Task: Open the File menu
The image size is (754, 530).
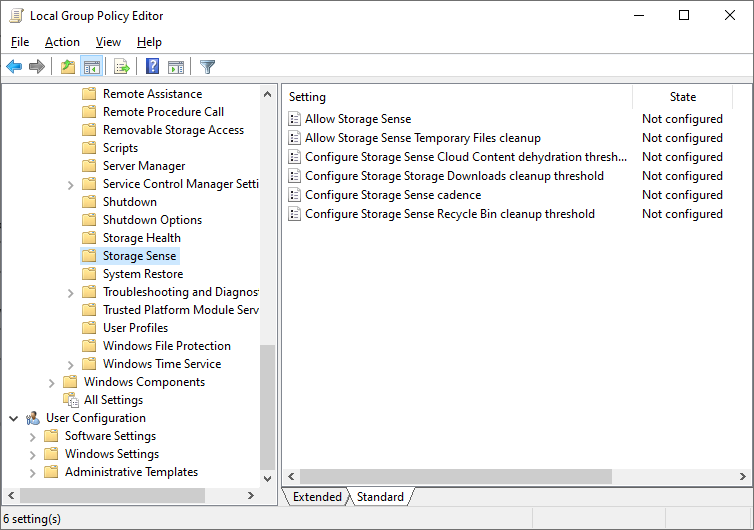Action: point(20,42)
